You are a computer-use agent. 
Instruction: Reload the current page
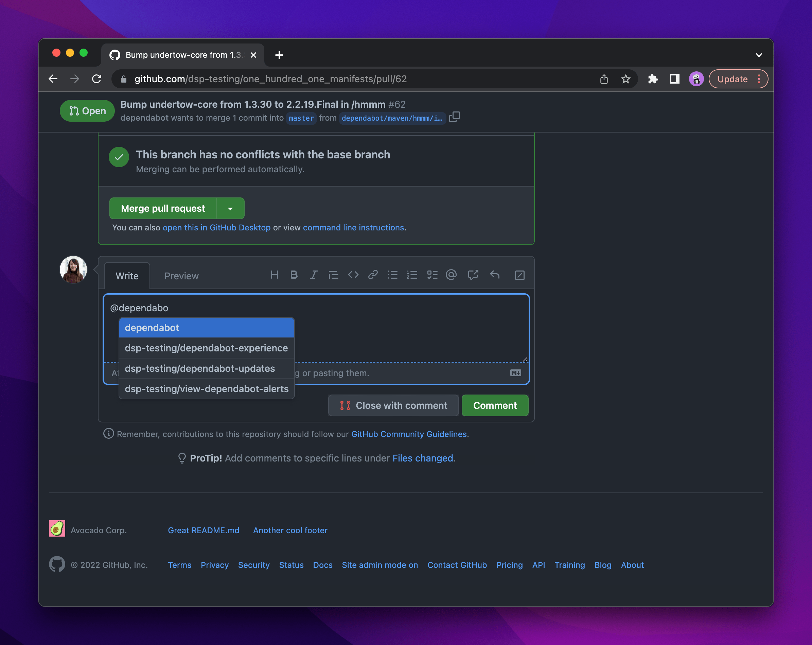point(97,79)
